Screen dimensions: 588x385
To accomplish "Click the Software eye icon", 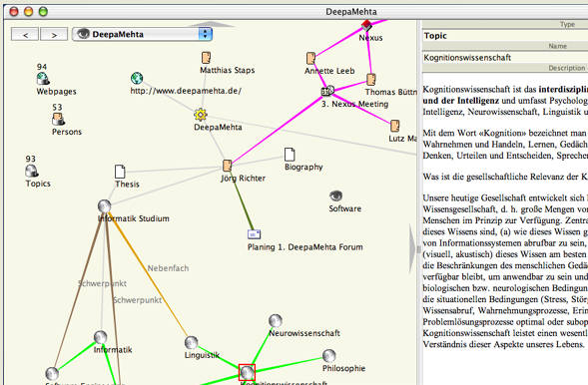I will pyautogui.click(x=336, y=195).
